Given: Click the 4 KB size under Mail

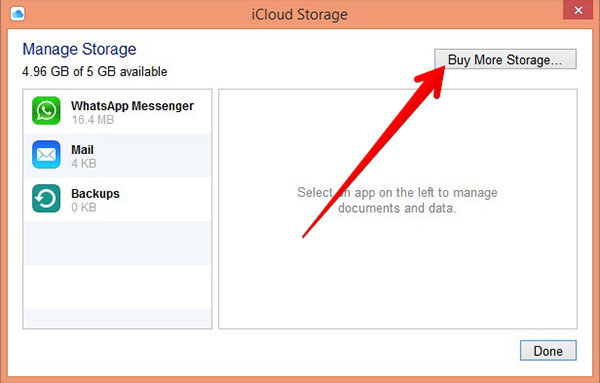Looking at the screenshot, I should coord(83,163).
